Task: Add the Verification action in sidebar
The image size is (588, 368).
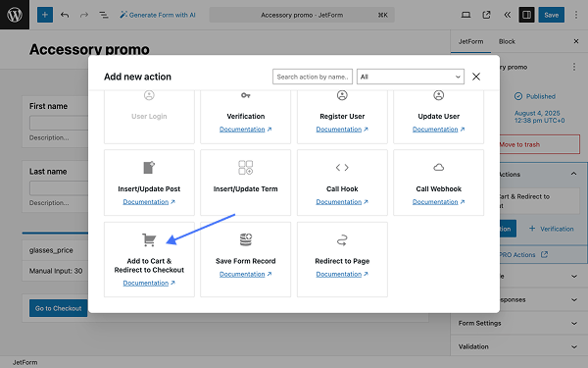Action: coord(551,229)
